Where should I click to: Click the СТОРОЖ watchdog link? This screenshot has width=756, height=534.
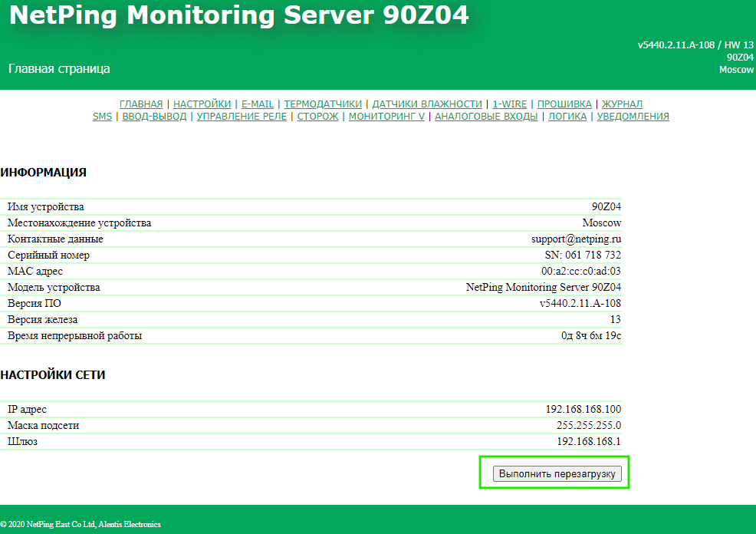[x=317, y=117]
